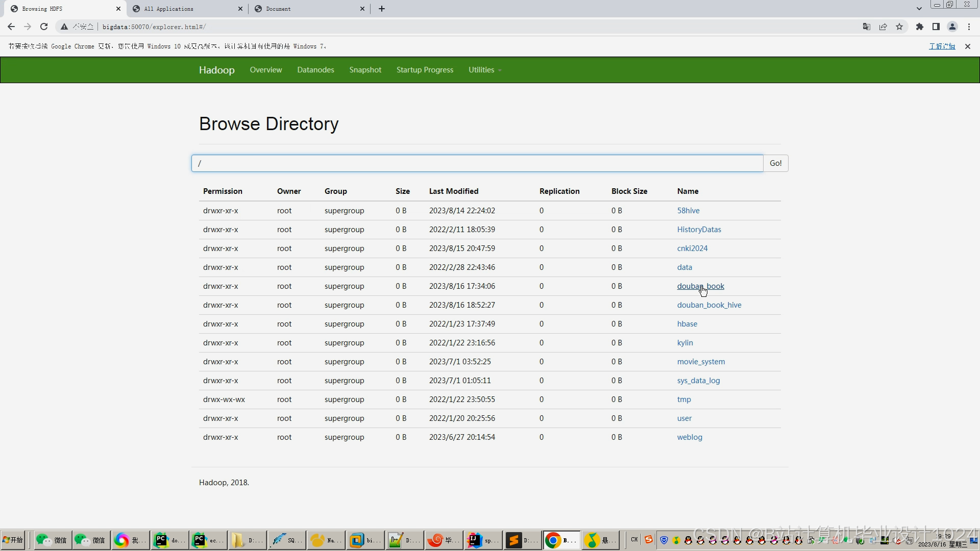Toggle the browser side panel icon

tap(936, 27)
